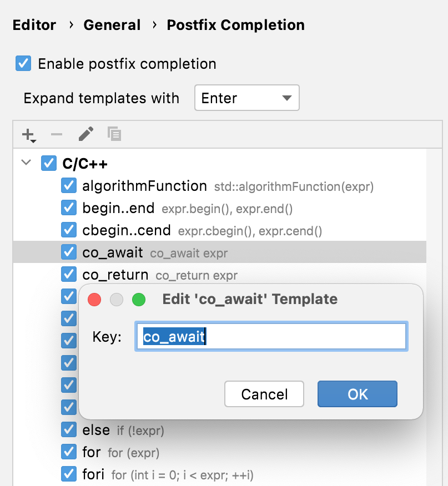Disable the else template
This screenshot has height=486, width=448.
coord(69,430)
